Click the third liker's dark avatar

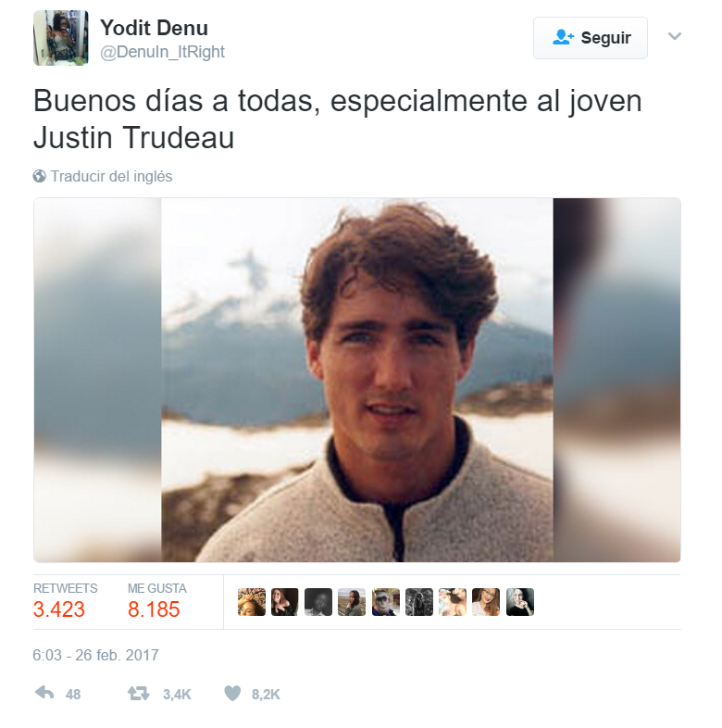click(318, 602)
